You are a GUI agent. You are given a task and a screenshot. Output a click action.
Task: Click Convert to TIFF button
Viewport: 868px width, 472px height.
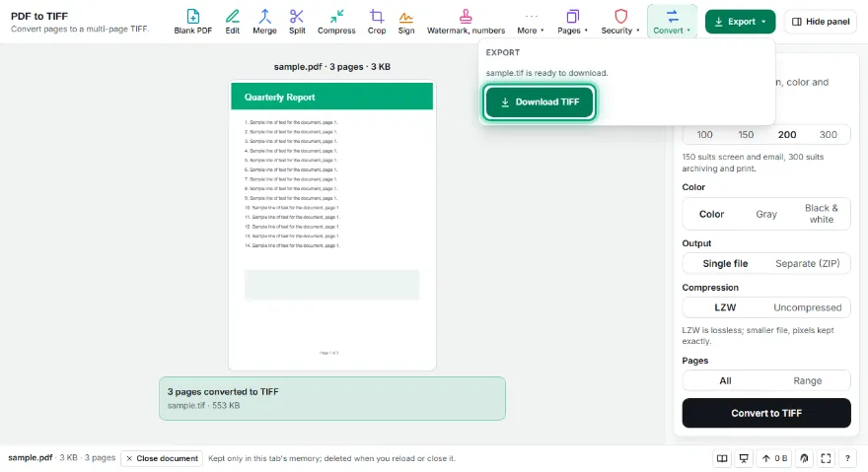(x=766, y=413)
